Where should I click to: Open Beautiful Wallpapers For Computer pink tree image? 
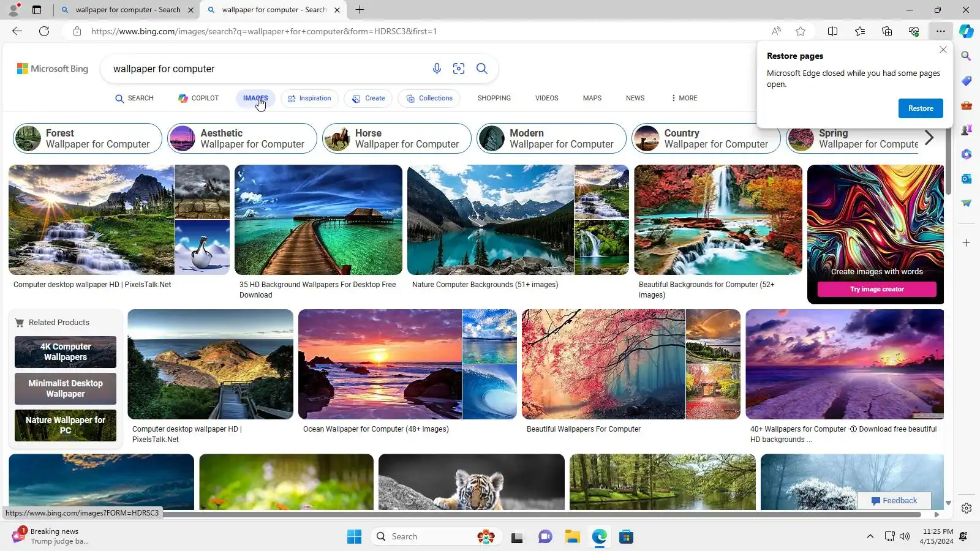[x=603, y=364]
